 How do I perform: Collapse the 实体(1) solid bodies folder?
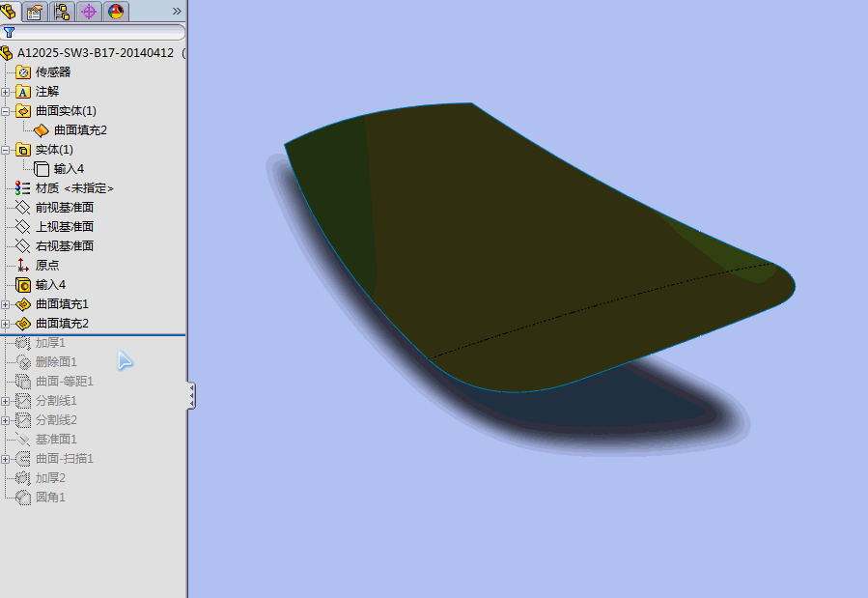(5, 150)
